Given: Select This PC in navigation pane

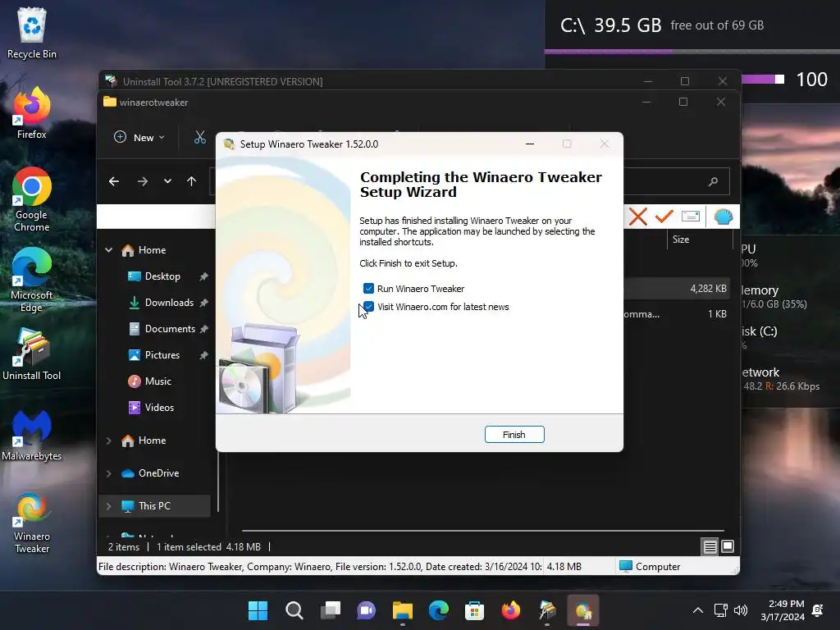Looking at the screenshot, I should [x=154, y=505].
